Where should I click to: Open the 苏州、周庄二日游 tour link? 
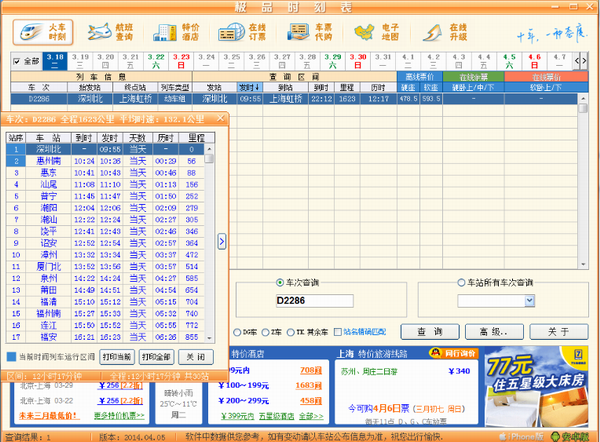click(369, 371)
